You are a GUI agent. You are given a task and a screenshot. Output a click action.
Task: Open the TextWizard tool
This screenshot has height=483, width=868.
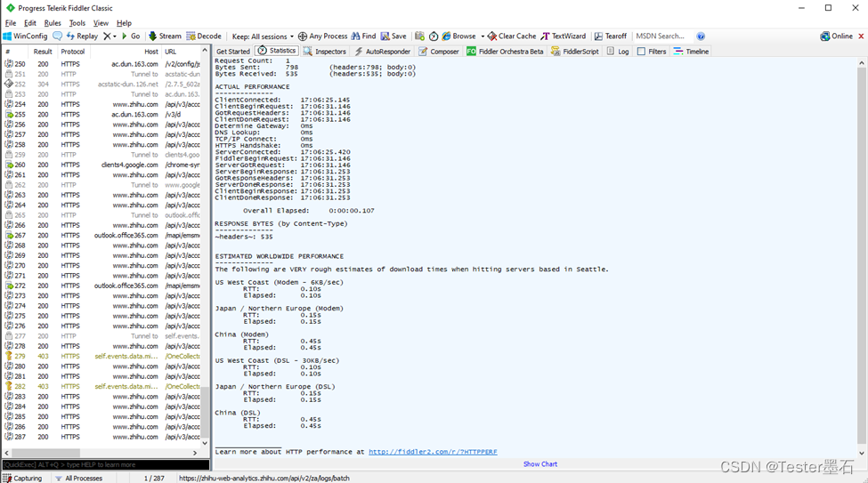564,36
